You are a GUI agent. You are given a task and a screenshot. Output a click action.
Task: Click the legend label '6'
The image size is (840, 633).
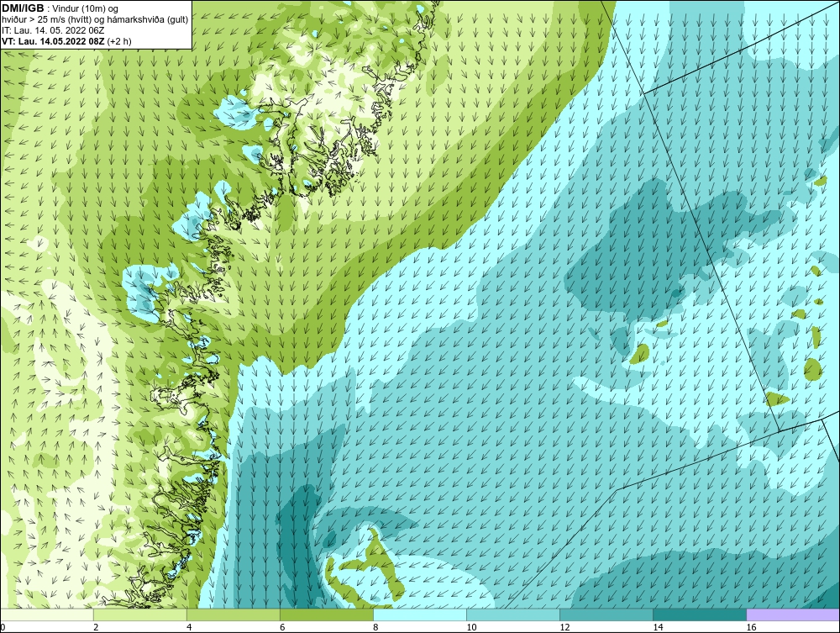pyautogui.click(x=282, y=627)
